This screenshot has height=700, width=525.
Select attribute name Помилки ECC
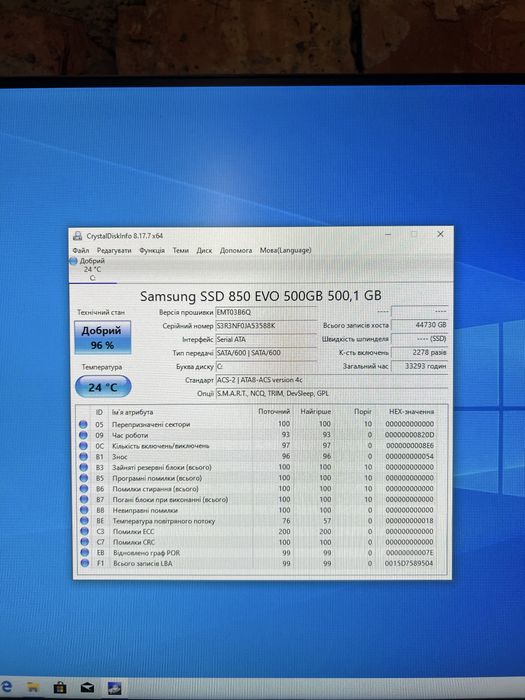(x=133, y=532)
